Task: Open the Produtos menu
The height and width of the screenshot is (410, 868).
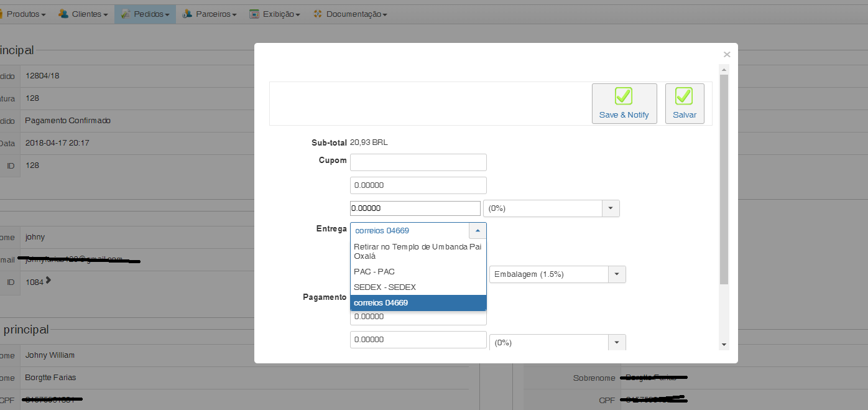Action: pos(22,14)
